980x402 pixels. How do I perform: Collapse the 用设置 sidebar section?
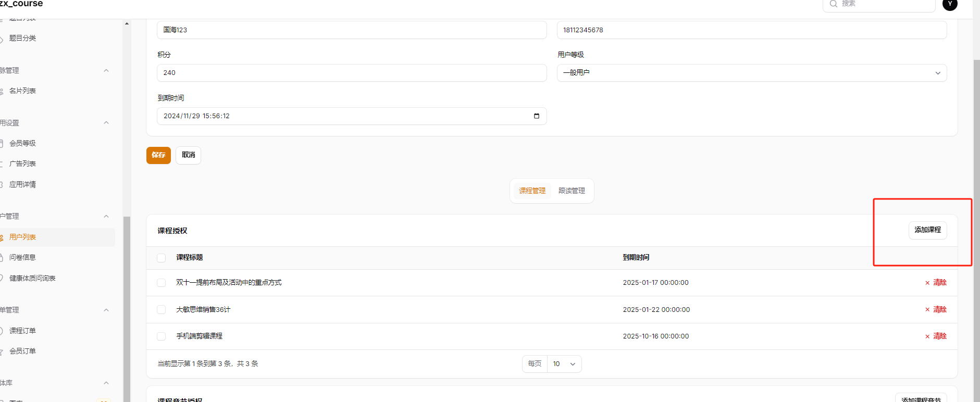point(106,123)
